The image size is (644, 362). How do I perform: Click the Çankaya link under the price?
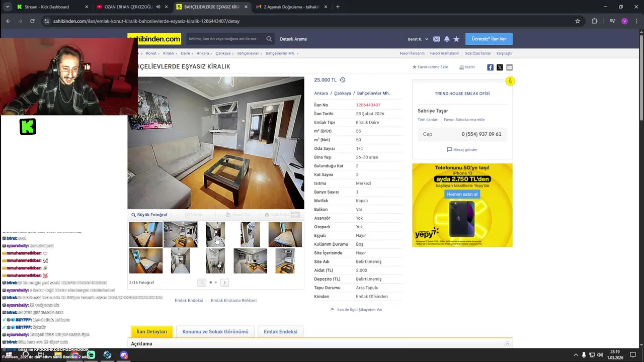point(343,94)
